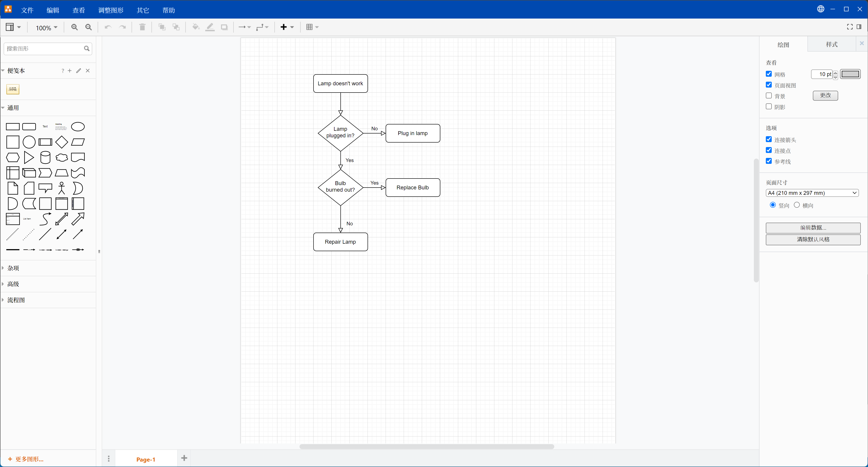This screenshot has width=868, height=467.
Task: Expand the 流程图 shape category
Action: [x=16, y=300]
